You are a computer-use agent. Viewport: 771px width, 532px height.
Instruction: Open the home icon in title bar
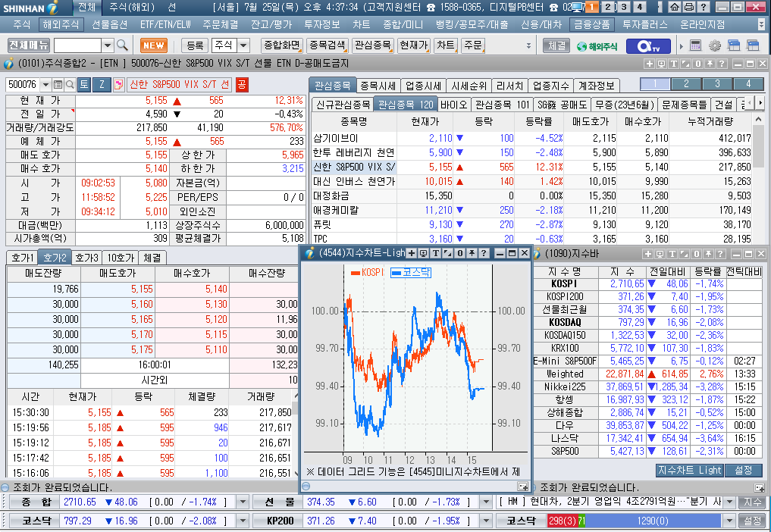[675, 7]
